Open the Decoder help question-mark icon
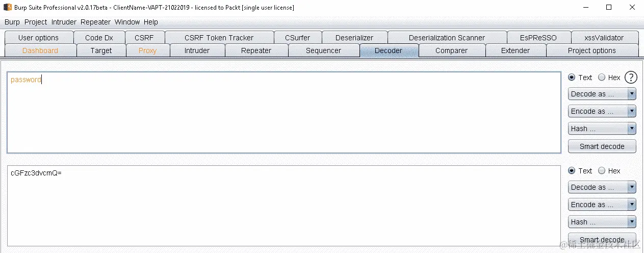 631,78
